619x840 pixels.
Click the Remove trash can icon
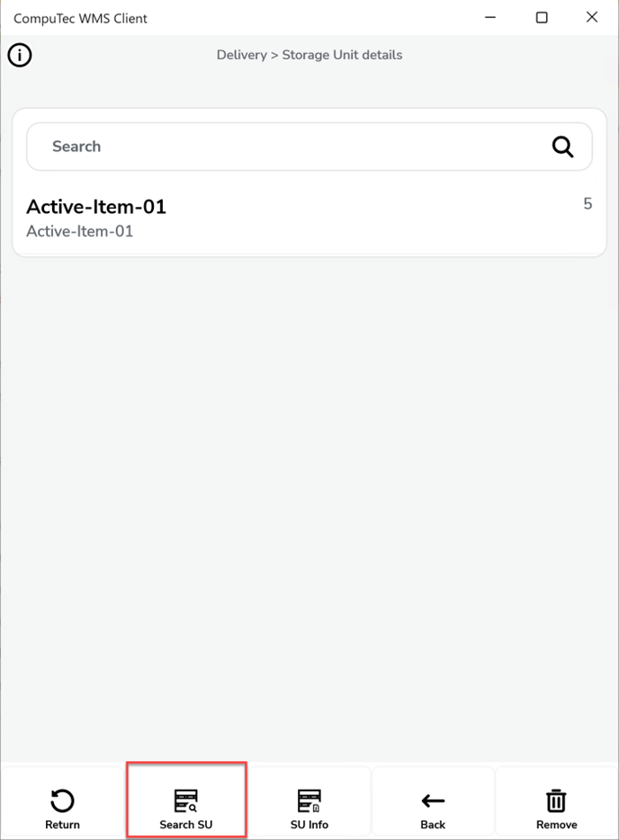pyautogui.click(x=556, y=800)
